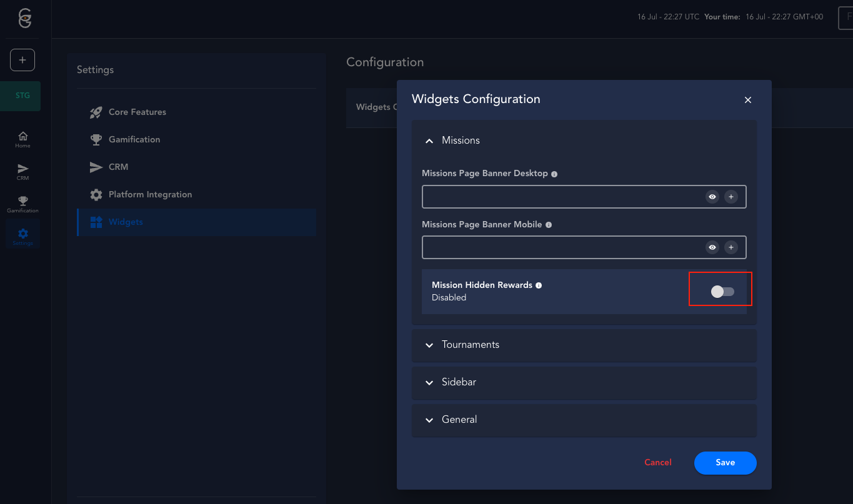Click the Save button
This screenshot has height=504, width=853.
pyautogui.click(x=725, y=463)
